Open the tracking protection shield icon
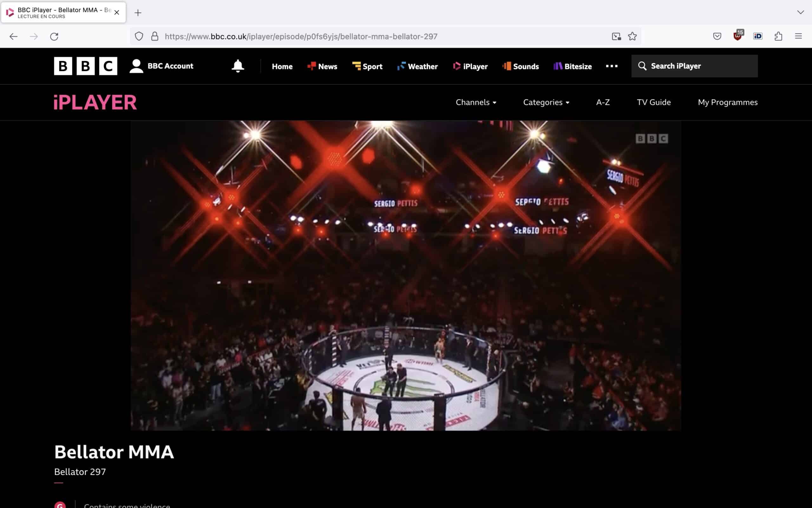 point(139,36)
